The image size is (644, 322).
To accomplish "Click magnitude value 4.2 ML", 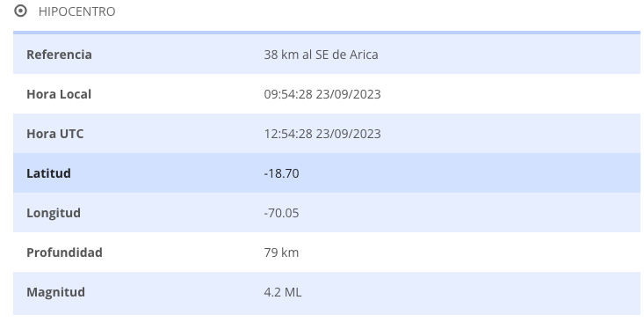I will [283, 292].
